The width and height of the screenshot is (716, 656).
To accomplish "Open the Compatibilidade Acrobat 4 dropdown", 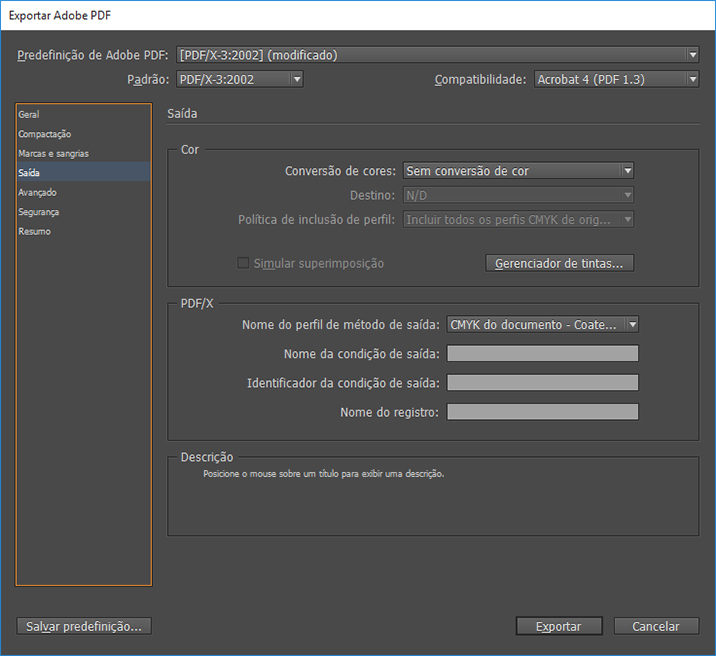I will (x=615, y=79).
